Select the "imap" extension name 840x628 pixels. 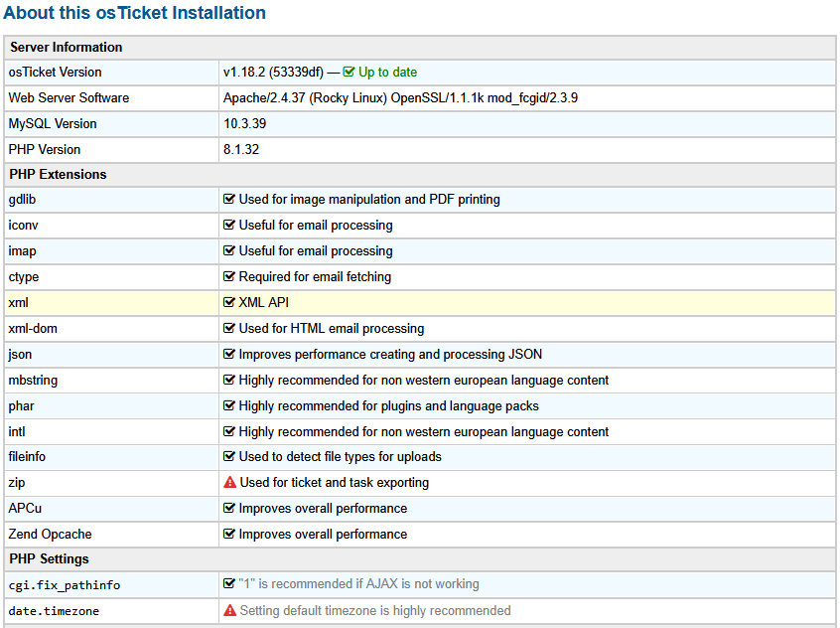tap(22, 251)
